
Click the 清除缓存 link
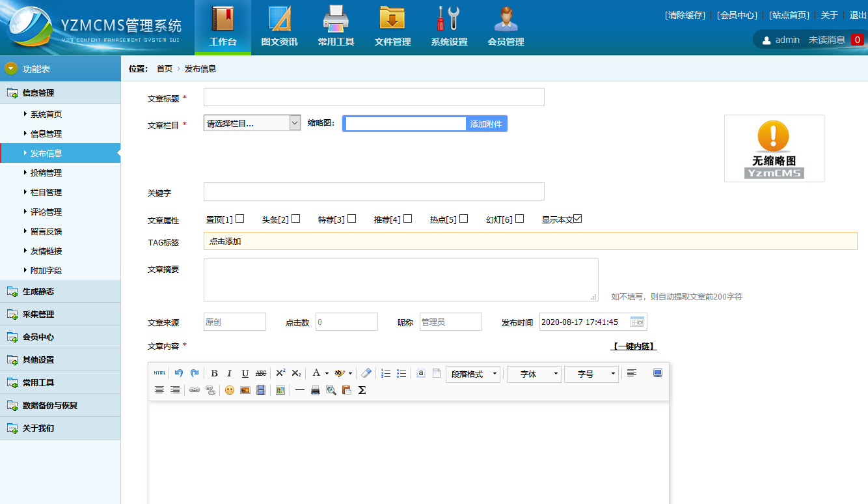coord(685,15)
